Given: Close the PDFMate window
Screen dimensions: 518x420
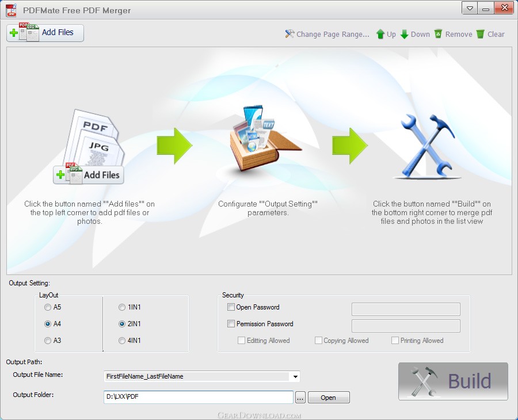Looking at the screenshot, I should click(x=504, y=8).
